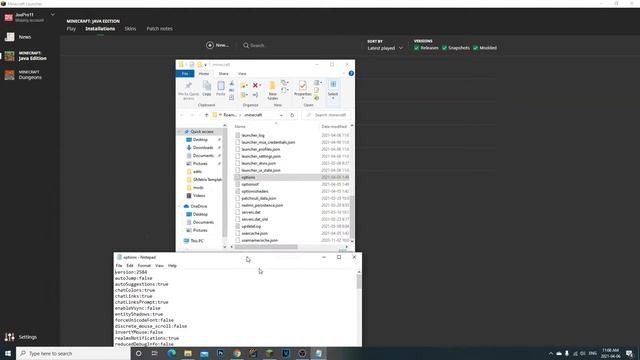Image resolution: width=640 pixels, height=360 pixels.
Task: Open the File tab in File Explorer
Action: [x=185, y=73]
